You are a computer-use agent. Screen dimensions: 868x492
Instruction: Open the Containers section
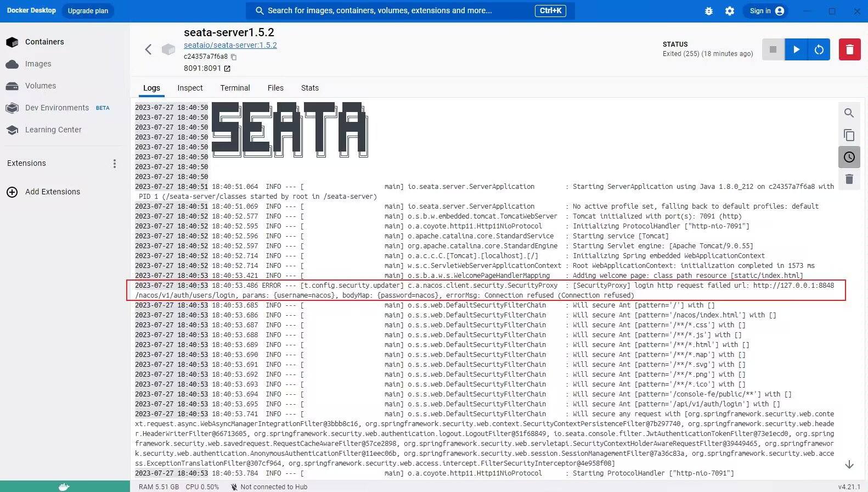click(44, 42)
